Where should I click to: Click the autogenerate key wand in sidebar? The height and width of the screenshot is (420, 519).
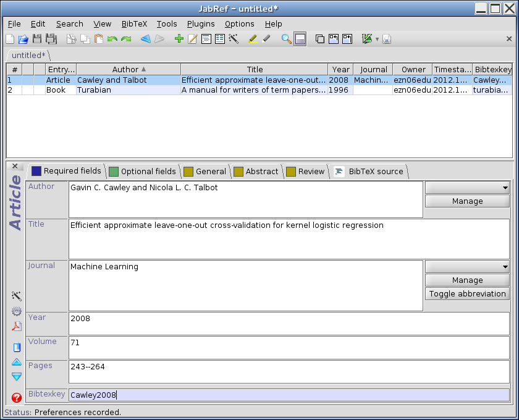pyautogui.click(x=17, y=296)
